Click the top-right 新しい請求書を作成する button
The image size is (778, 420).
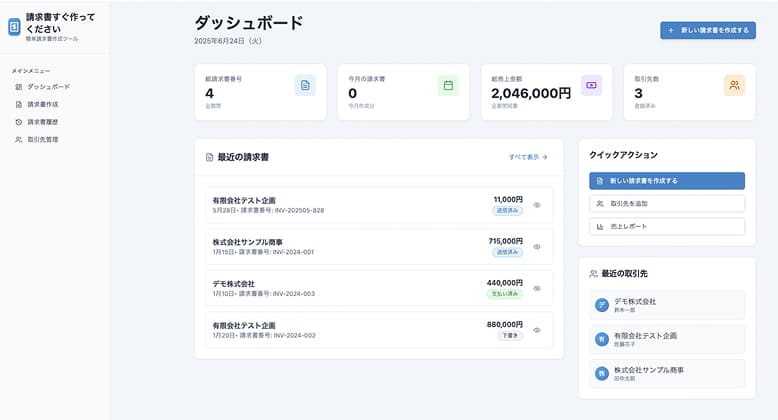(708, 30)
